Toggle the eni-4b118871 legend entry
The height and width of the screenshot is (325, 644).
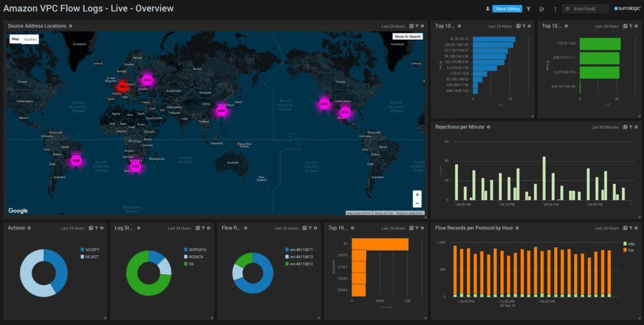(x=299, y=250)
